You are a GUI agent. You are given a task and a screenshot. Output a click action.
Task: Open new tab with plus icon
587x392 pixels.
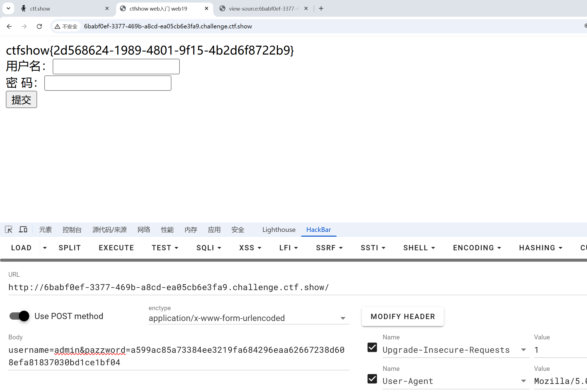(321, 8)
